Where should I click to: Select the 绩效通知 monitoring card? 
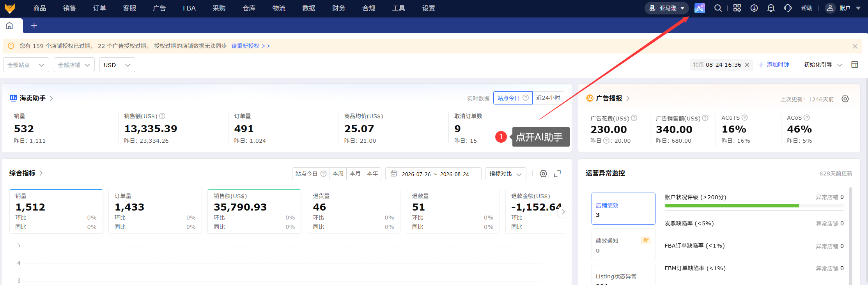click(623, 244)
